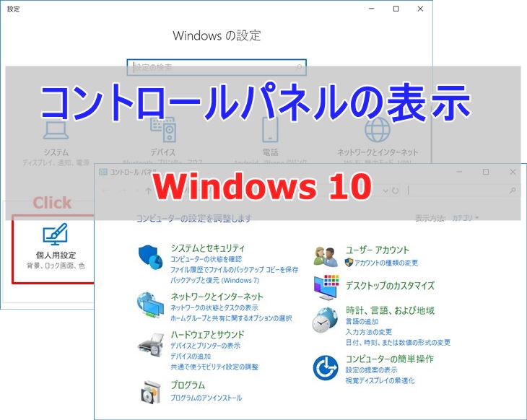Open ホームグループと共有に関するオプションの選択 link

pos(231,318)
